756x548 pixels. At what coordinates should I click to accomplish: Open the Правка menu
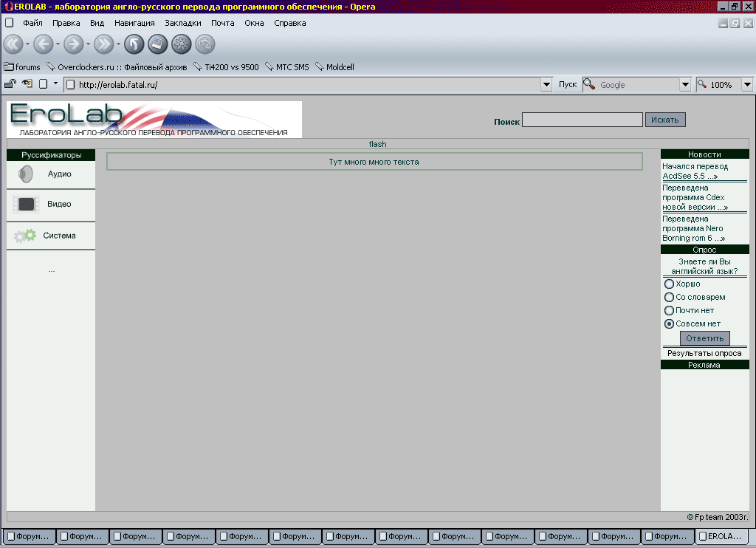coord(66,23)
